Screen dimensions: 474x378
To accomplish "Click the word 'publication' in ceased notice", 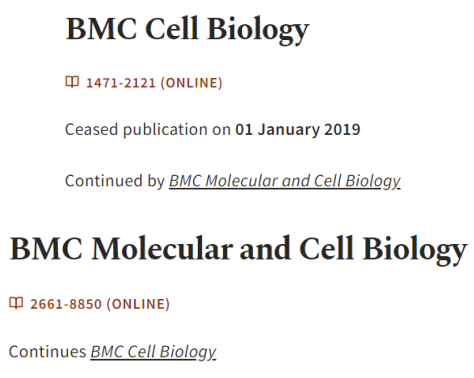I will [165, 130].
